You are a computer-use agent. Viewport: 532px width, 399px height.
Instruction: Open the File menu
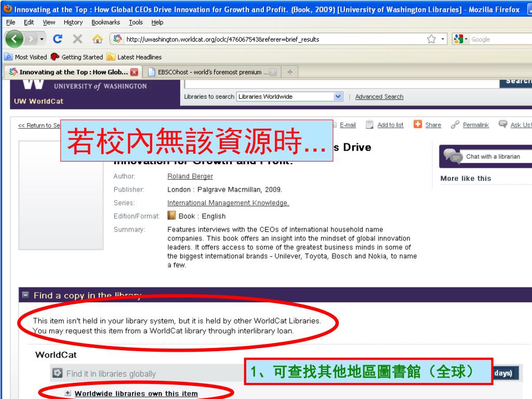pos(10,22)
